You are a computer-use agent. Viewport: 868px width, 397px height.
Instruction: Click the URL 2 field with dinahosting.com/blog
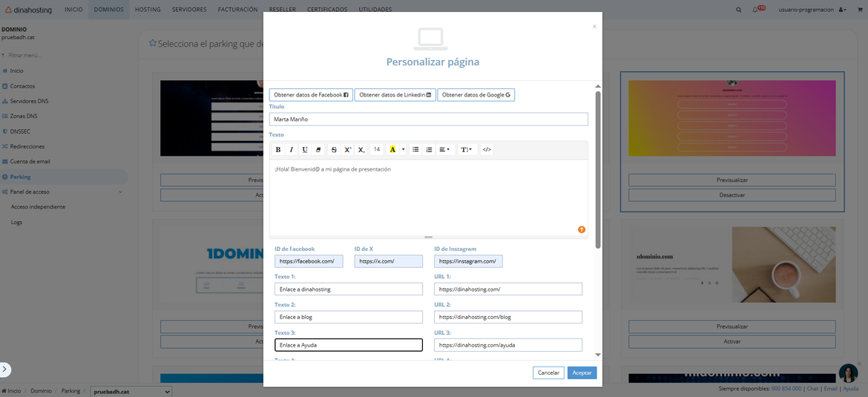508,317
